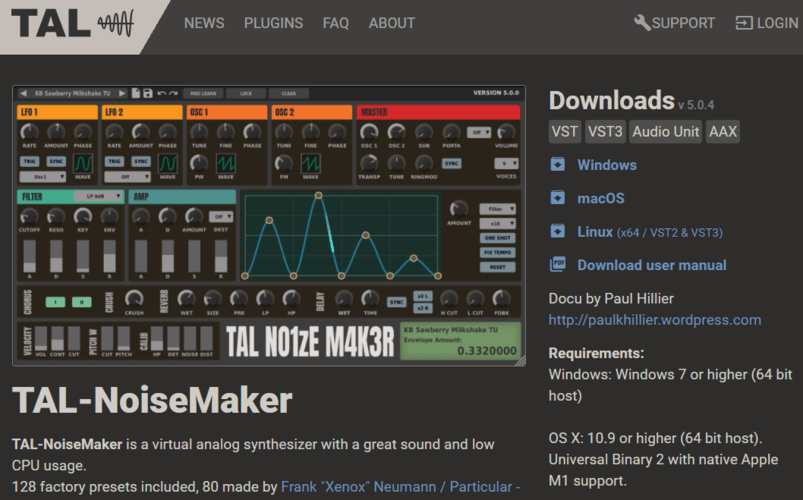The width and height of the screenshot is (803, 500).
Task: Open LFO 2 destination dropdown showing Off
Action: coord(128,177)
